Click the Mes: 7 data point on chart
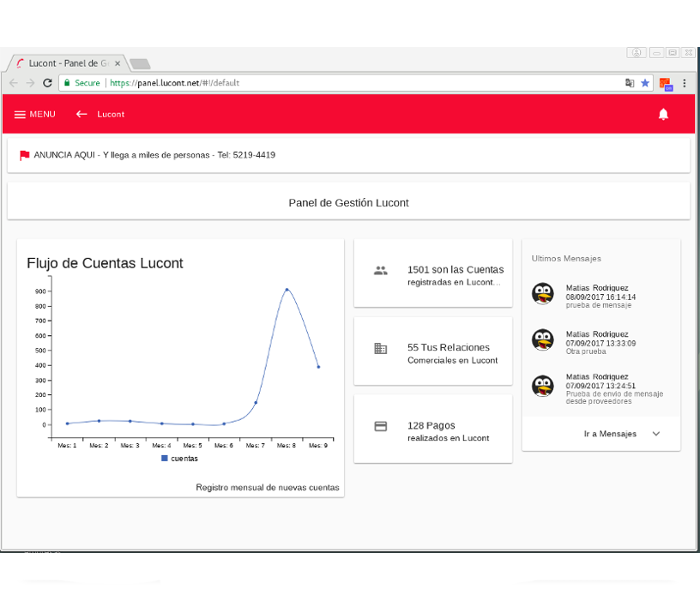Screen dimensions: 700x600 [255, 403]
